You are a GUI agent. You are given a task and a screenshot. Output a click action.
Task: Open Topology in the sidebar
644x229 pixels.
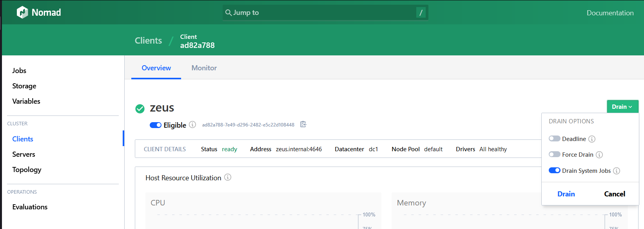pos(27,170)
